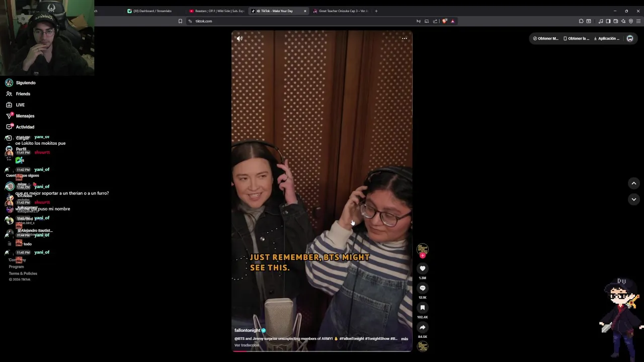
Task: Open the three-dot video options menu
Action: point(405,38)
